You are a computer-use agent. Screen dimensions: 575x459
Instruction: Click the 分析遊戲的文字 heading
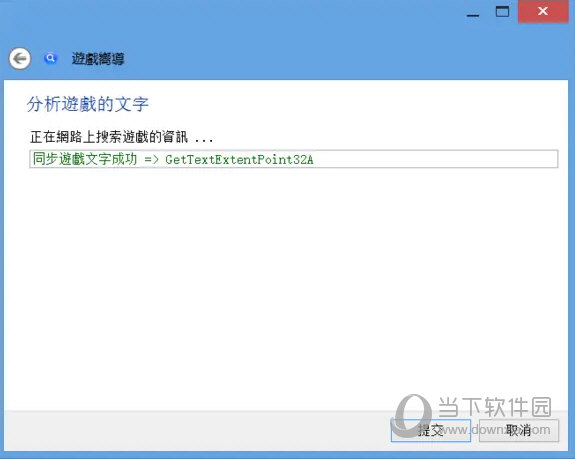pos(88,104)
